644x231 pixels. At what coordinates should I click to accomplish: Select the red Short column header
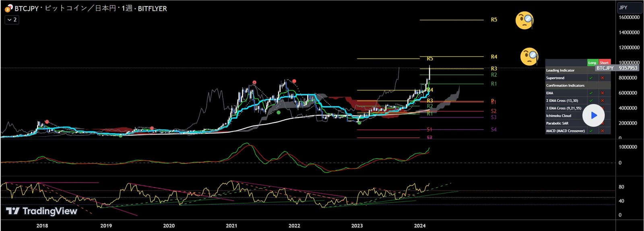pos(604,63)
